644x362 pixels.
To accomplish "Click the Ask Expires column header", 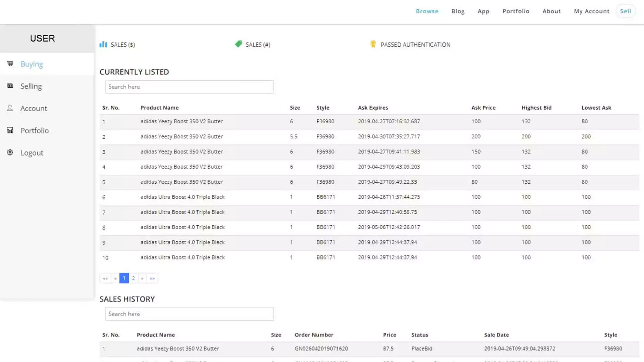I will click(x=373, y=108).
